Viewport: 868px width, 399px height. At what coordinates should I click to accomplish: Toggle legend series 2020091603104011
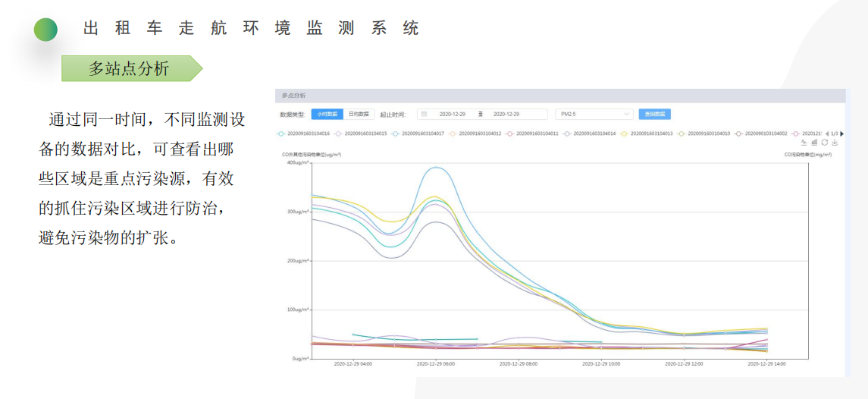click(532, 134)
